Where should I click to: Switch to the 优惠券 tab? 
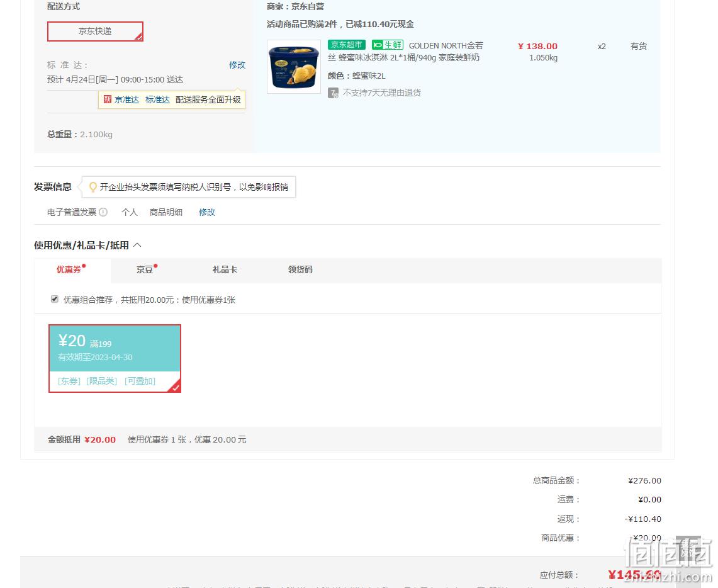[69, 269]
